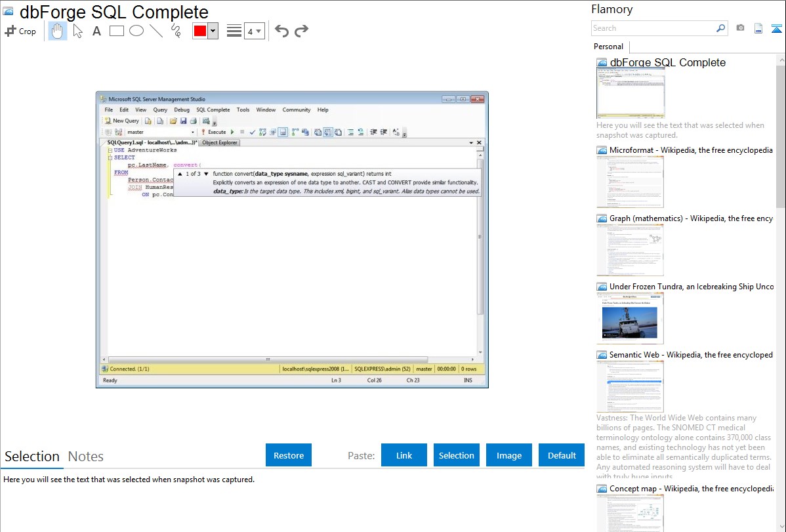Image resolution: width=786 pixels, height=532 pixels.
Task: Click the 'Vastness: The World Wide Web' description text
Action: pyautogui.click(x=684, y=447)
